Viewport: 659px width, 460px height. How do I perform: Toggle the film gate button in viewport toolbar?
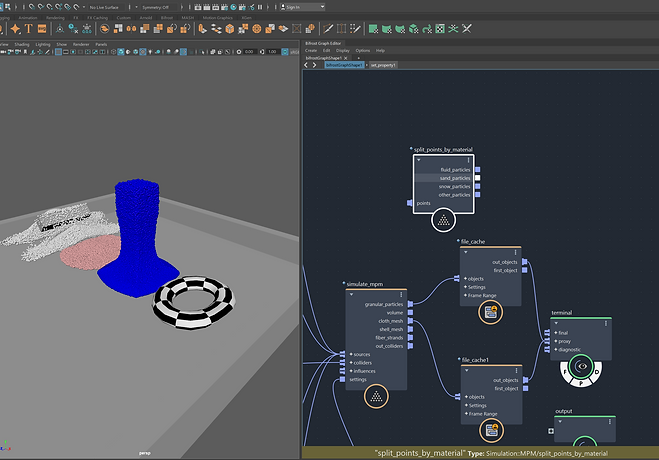coord(66,52)
